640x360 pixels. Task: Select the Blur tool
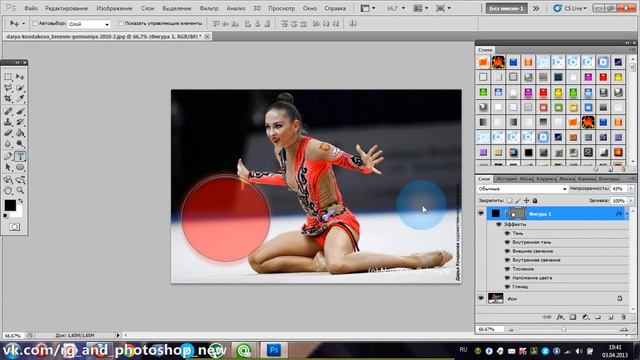click(x=8, y=144)
